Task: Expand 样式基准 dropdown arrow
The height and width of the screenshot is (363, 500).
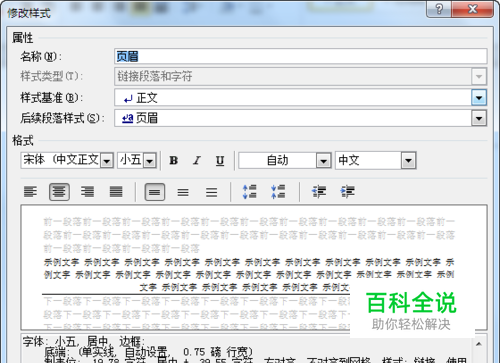Action: [479, 98]
